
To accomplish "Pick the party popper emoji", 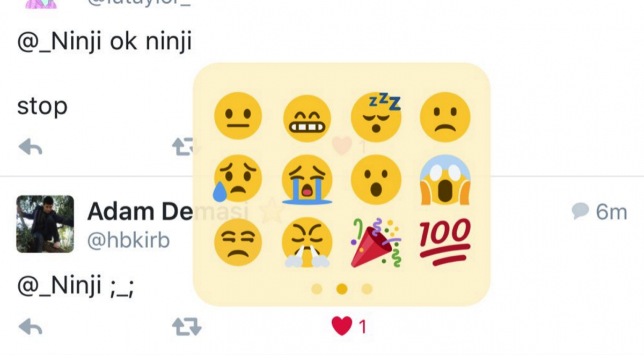I will click(x=376, y=242).
